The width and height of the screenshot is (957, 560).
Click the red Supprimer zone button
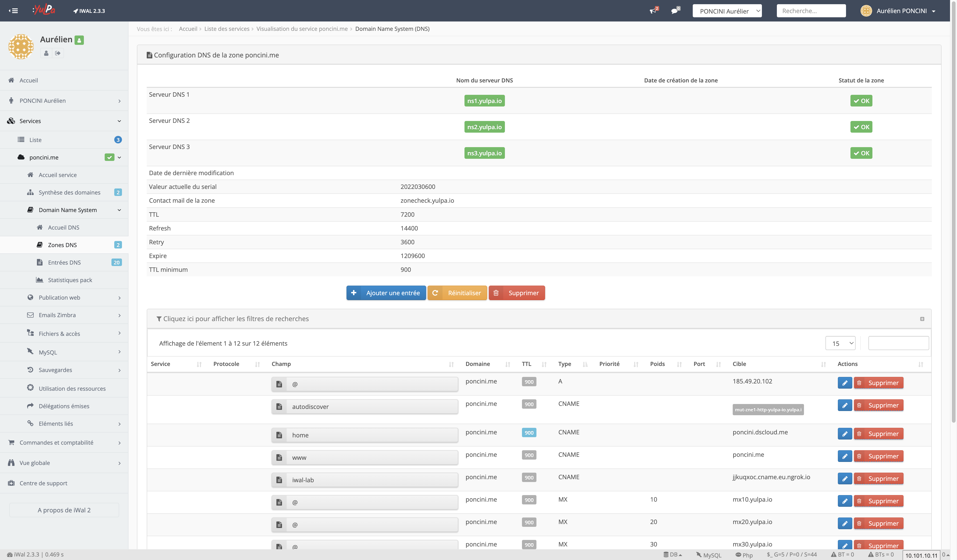point(517,293)
